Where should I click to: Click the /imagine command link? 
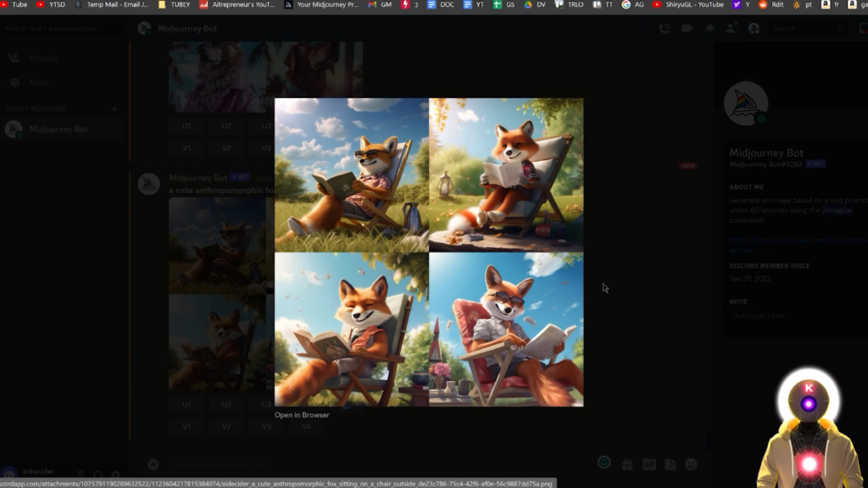pyautogui.click(x=837, y=210)
